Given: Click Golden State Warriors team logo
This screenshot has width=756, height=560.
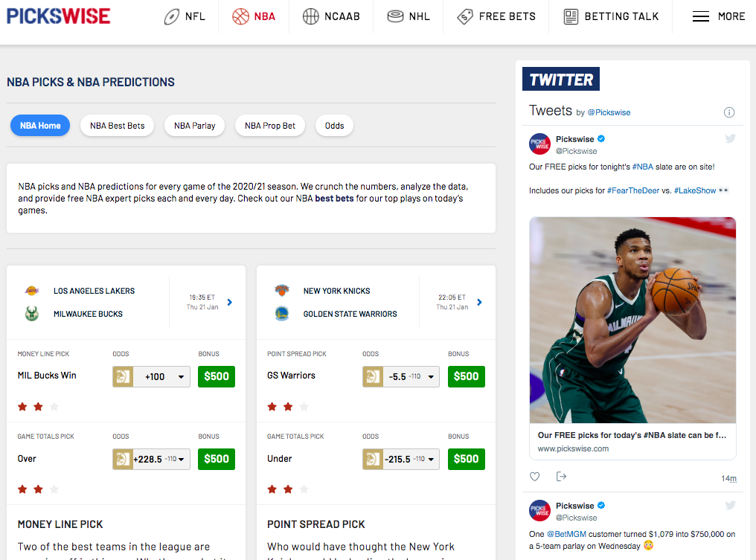Looking at the screenshot, I should pyautogui.click(x=281, y=314).
